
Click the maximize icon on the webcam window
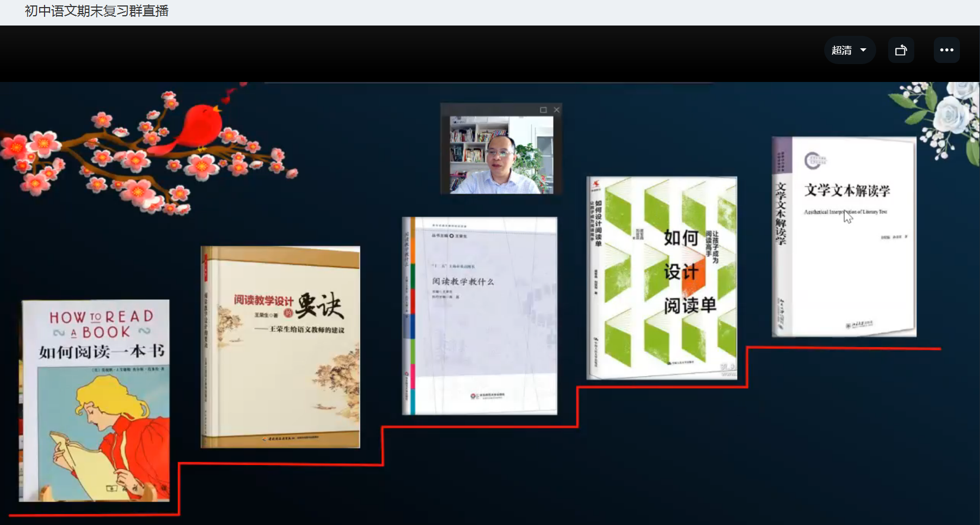tap(543, 110)
